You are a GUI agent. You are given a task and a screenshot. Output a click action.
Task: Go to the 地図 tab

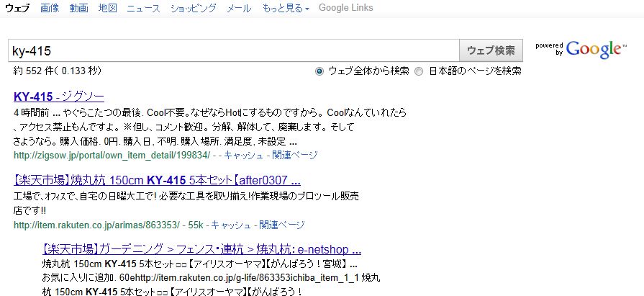click(x=108, y=8)
